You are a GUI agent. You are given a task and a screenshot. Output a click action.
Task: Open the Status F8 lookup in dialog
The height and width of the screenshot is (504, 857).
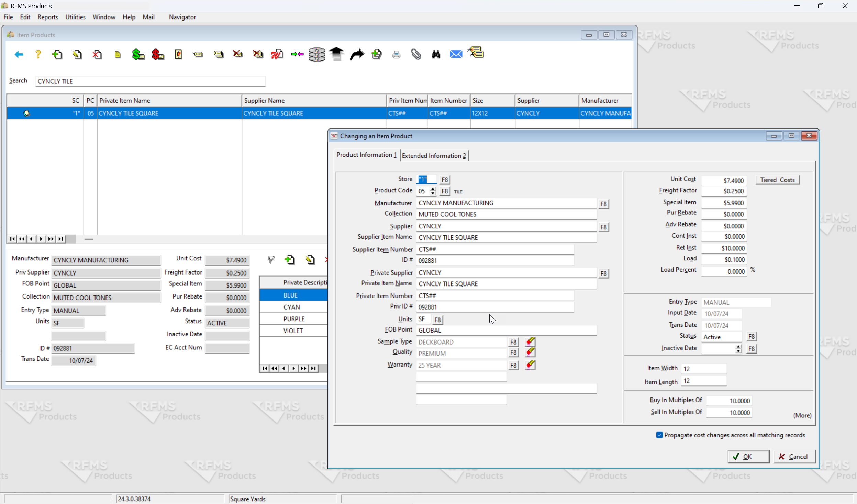[751, 336]
